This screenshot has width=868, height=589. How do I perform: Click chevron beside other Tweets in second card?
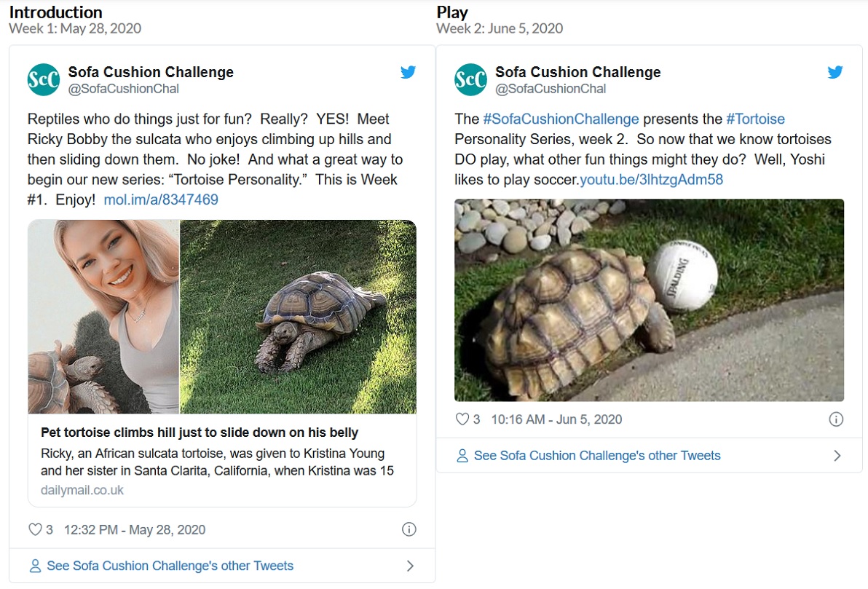[837, 456]
